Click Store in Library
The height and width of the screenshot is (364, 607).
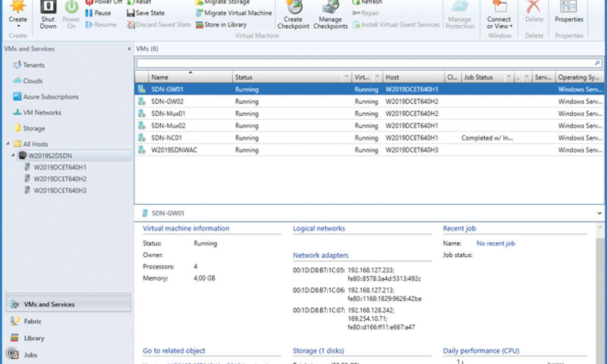(222, 25)
